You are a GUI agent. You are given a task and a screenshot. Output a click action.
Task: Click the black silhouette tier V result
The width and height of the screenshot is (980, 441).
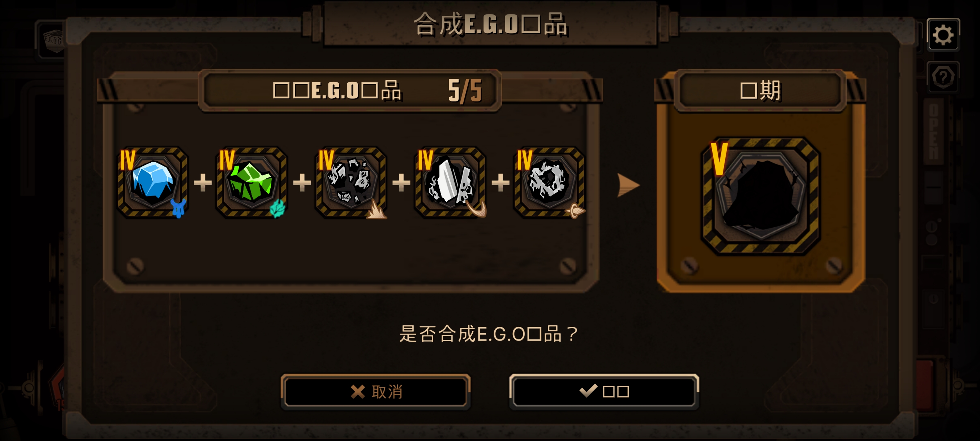(x=761, y=196)
